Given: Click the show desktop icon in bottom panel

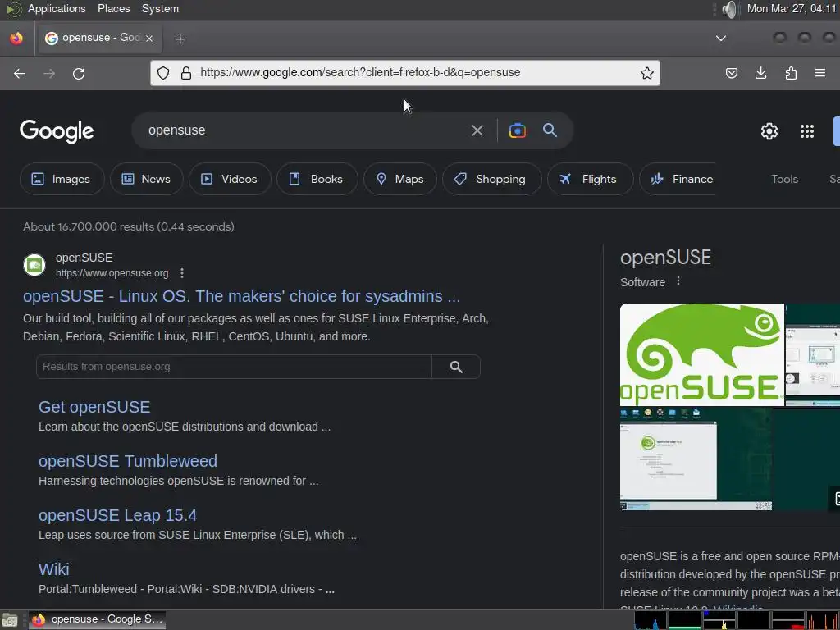Looking at the screenshot, I should 10,620.
